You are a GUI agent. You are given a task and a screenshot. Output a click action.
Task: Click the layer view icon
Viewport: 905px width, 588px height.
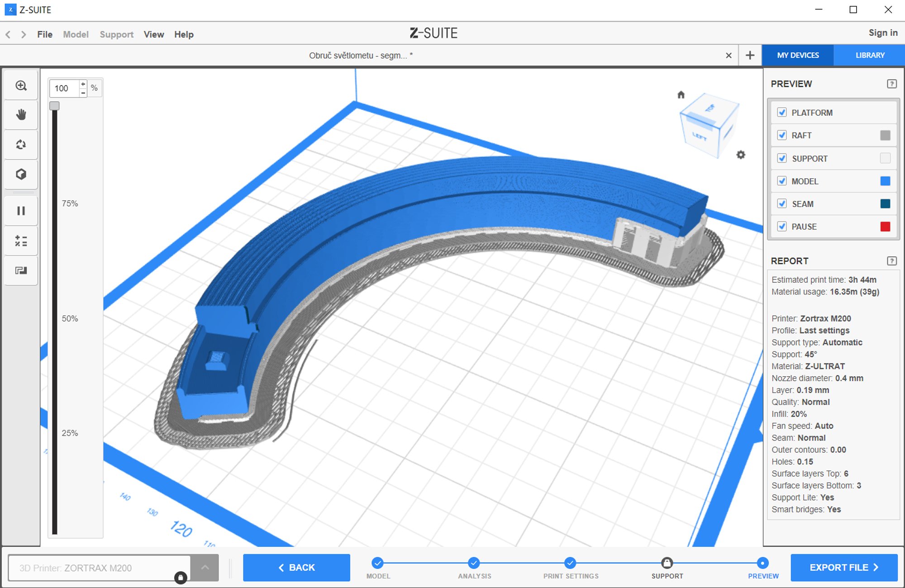pyautogui.click(x=21, y=270)
